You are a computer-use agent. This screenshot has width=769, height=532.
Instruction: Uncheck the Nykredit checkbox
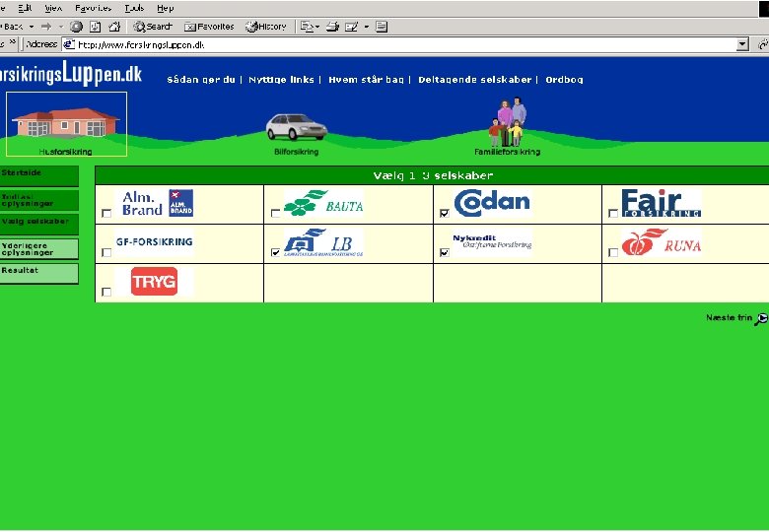[x=445, y=252]
